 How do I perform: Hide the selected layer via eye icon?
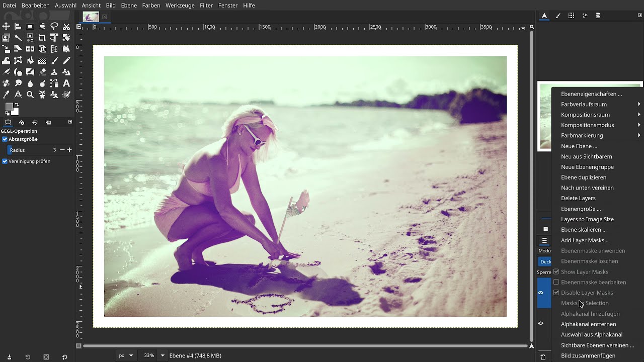point(541,293)
